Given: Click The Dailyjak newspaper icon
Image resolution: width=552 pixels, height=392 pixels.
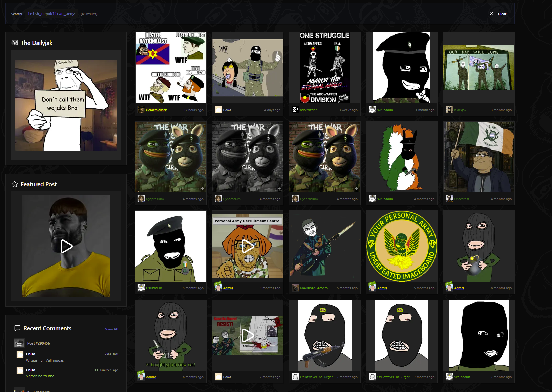Looking at the screenshot, I should pos(15,43).
